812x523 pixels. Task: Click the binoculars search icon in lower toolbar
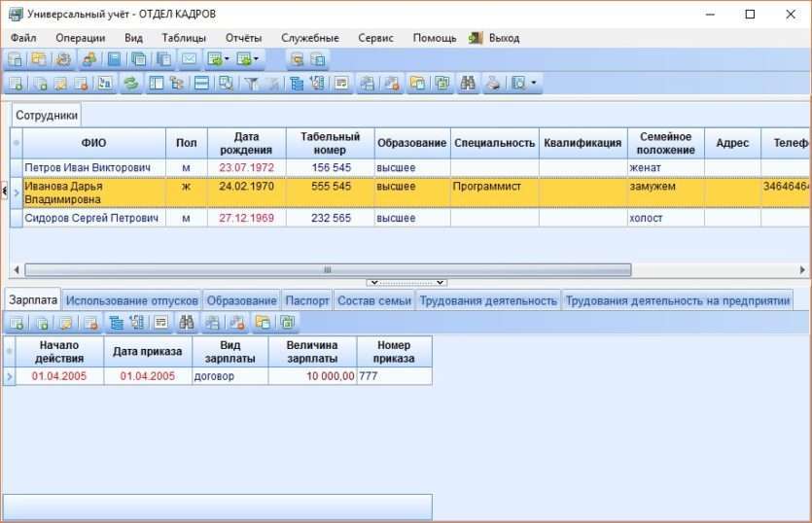tap(187, 323)
